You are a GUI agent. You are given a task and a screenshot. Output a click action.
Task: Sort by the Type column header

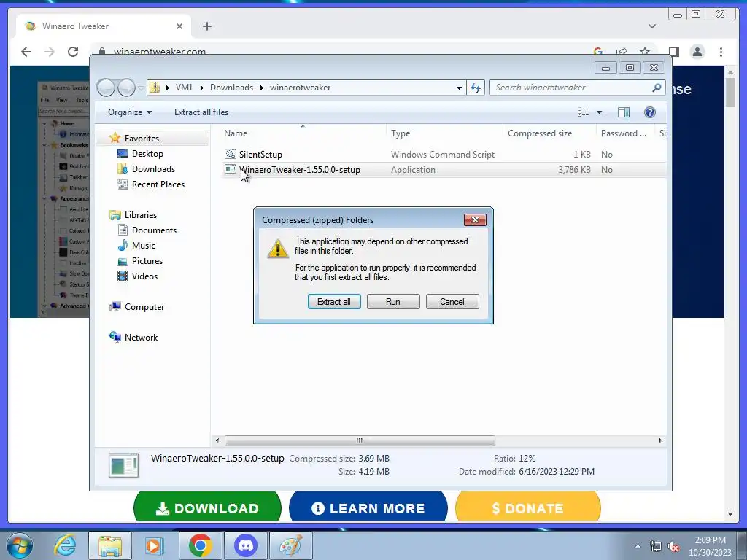click(x=400, y=134)
